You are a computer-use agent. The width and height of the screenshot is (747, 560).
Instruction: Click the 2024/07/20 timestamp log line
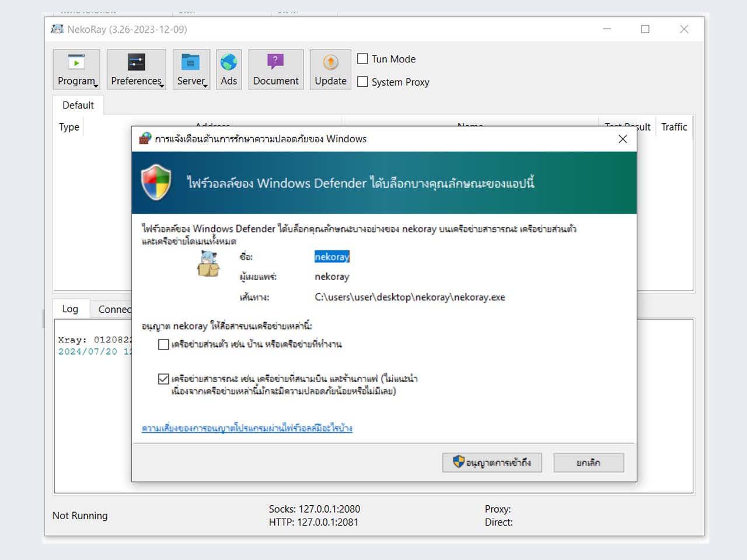pos(95,352)
